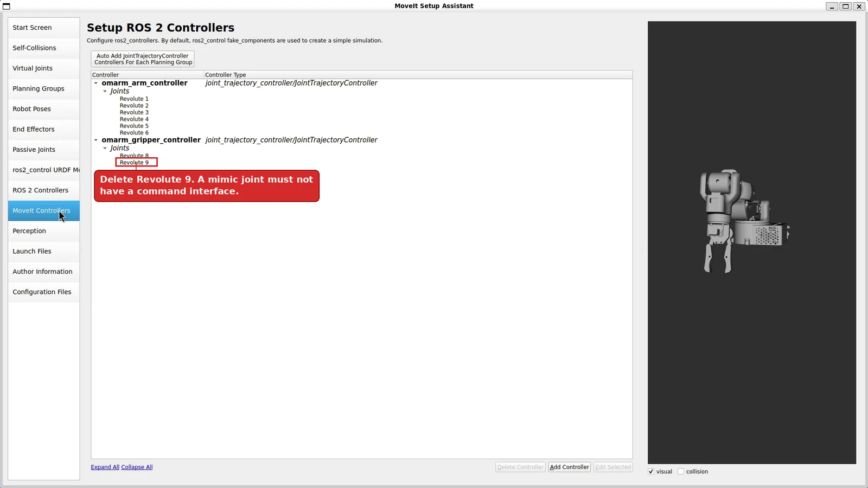Select Revolute 4 joint
The height and width of the screenshot is (488, 868).
point(134,119)
